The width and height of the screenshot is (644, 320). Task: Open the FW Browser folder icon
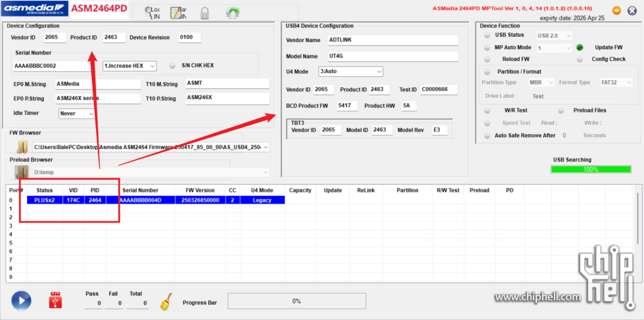(22, 147)
